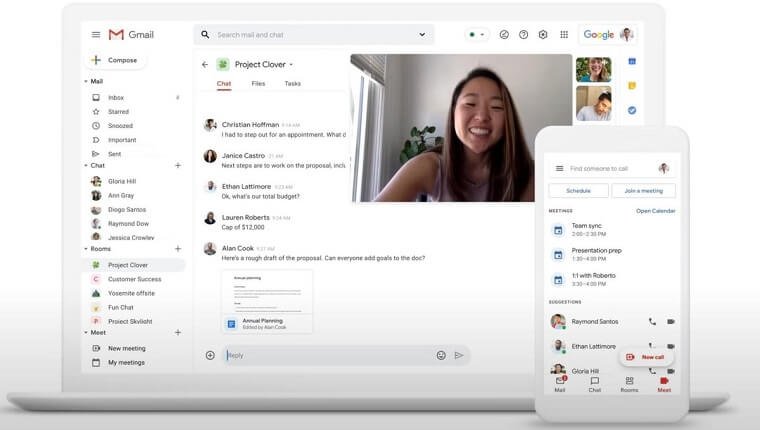
Task: Go back using arrow beside Project Clover
Action: pos(205,64)
